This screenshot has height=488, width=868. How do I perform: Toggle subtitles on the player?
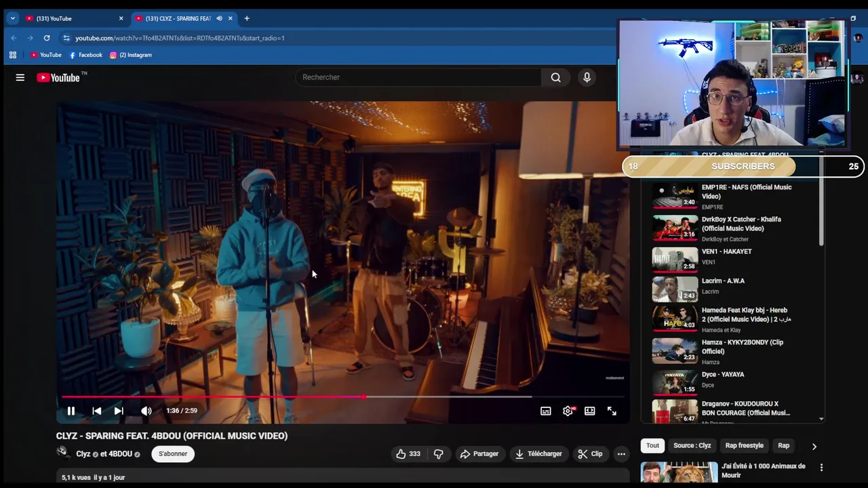click(545, 411)
